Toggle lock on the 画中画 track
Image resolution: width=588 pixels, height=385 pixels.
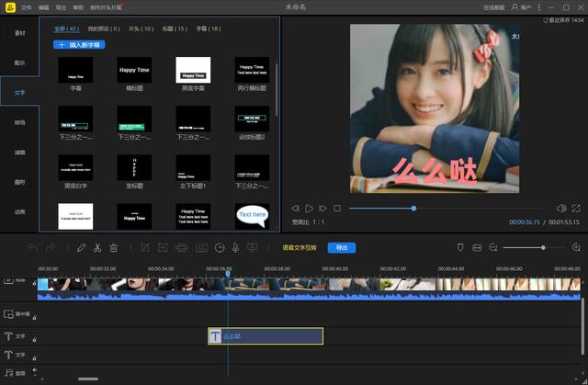pos(35,318)
